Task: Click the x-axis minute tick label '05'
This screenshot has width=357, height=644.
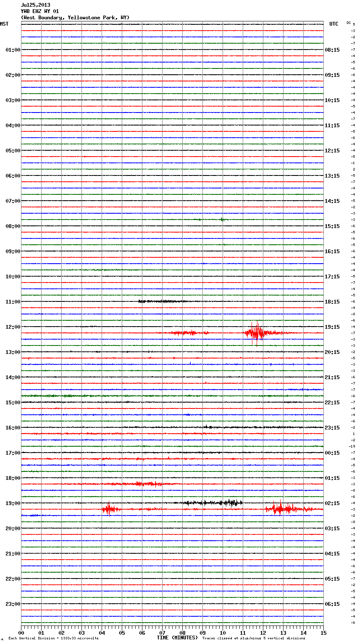Action: tap(122, 633)
